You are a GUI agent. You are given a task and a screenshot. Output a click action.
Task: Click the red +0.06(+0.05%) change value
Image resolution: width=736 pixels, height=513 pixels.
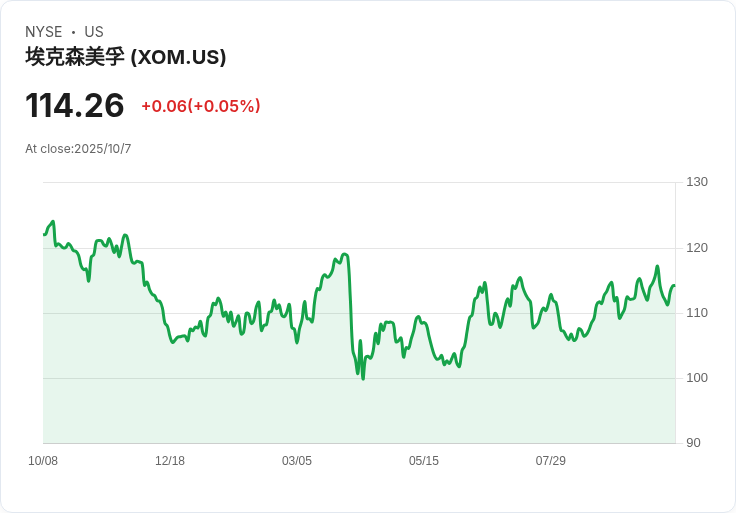coord(200,106)
